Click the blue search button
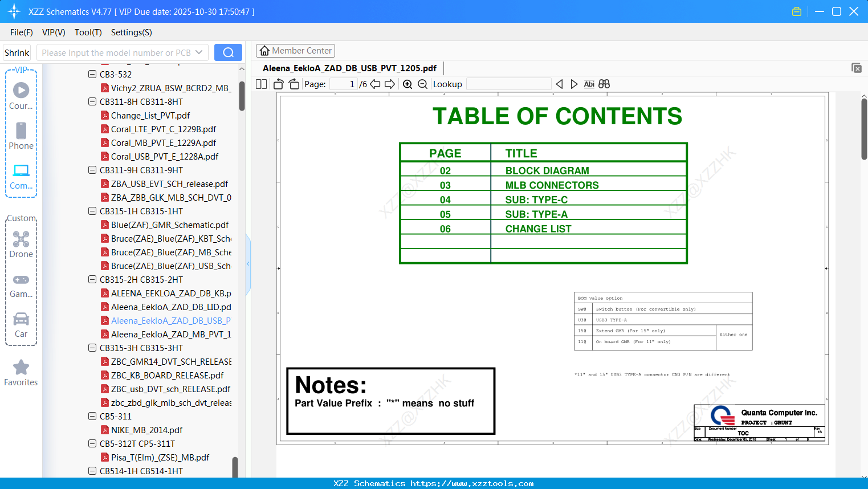868x489 pixels. click(228, 52)
